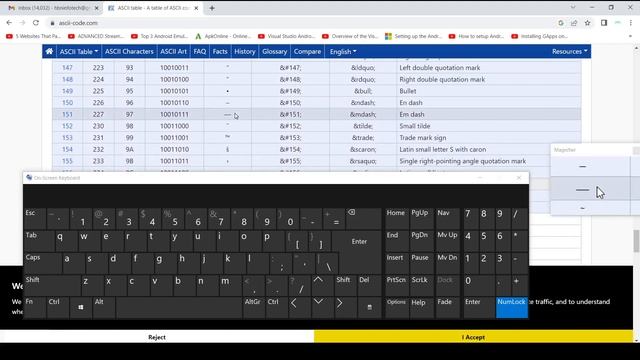Click the space bar key
The height and width of the screenshot is (360, 640).
tap(179, 307)
